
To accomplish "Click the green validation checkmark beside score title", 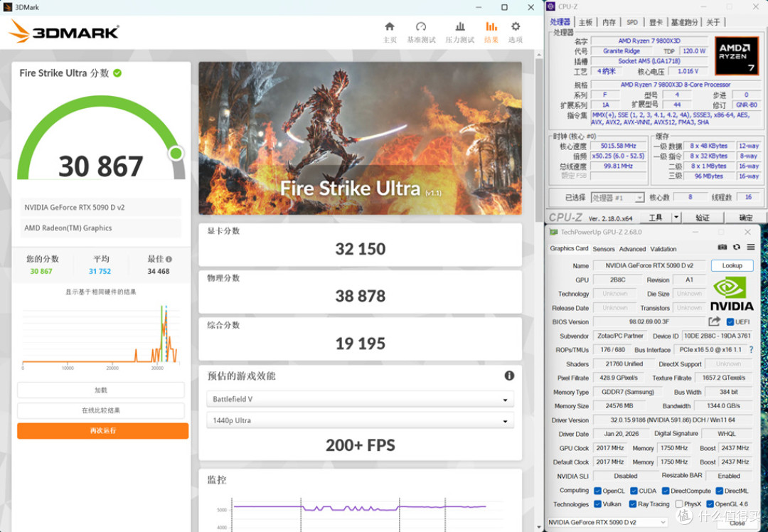I will [117, 73].
